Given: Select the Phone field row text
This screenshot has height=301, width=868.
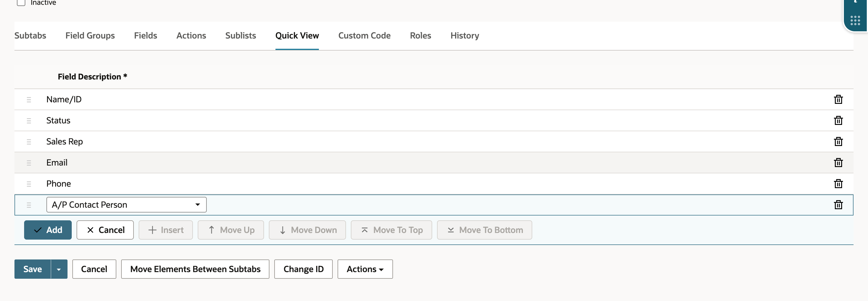Looking at the screenshot, I should pos(59,184).
